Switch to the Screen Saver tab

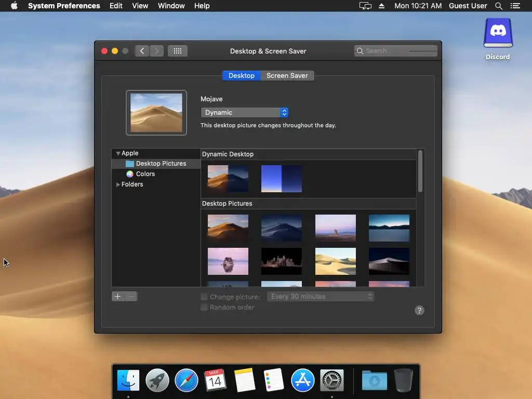click(287, 75)
